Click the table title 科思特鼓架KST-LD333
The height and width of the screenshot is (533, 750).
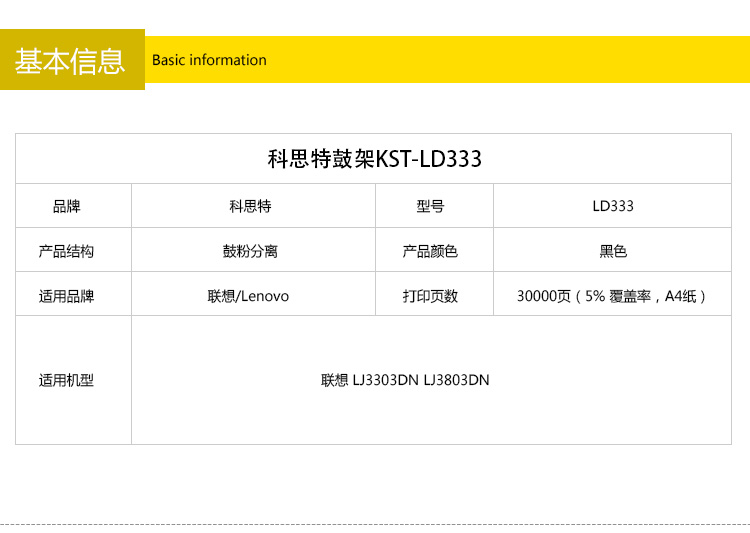(374, 159)
